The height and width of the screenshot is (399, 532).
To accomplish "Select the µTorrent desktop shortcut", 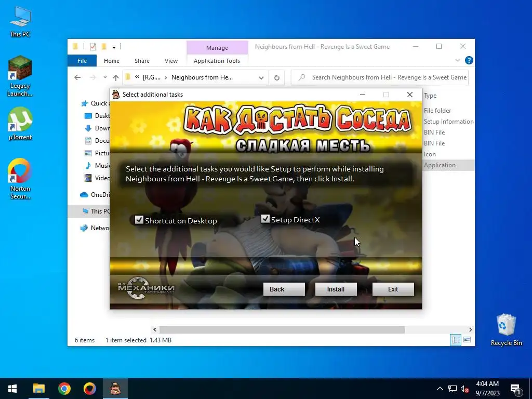I will [20, 124].
